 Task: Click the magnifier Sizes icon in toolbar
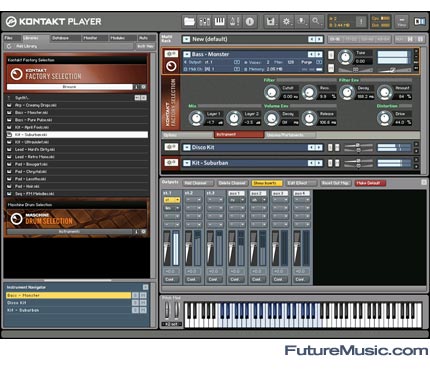(x=316, y=22)
